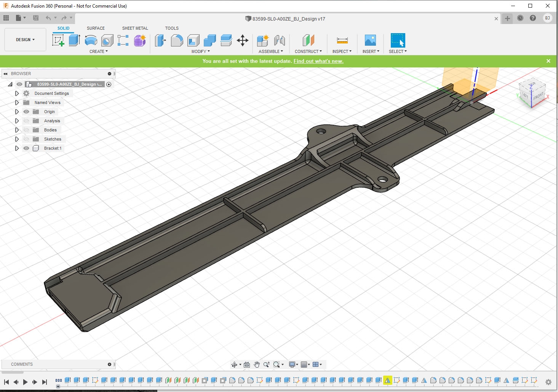Open the DESIGN workspace dropdown
Screen dimensions: 558x392
[25, 40]
